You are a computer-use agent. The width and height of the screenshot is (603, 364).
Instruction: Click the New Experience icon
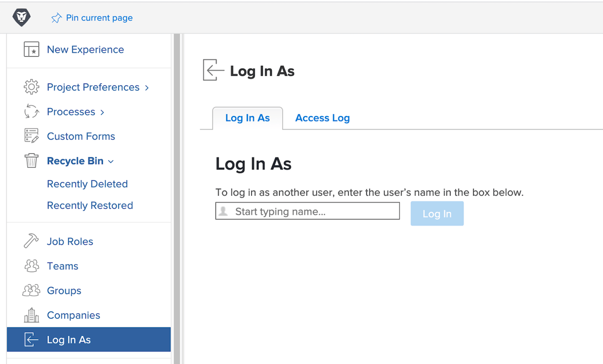pyautogui.click(x=31, y=49)
